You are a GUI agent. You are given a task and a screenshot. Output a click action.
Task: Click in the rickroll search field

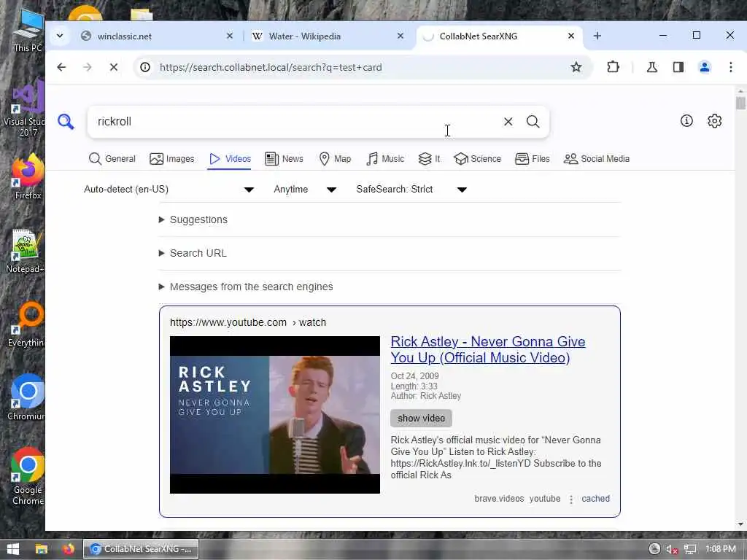point(295,122)
